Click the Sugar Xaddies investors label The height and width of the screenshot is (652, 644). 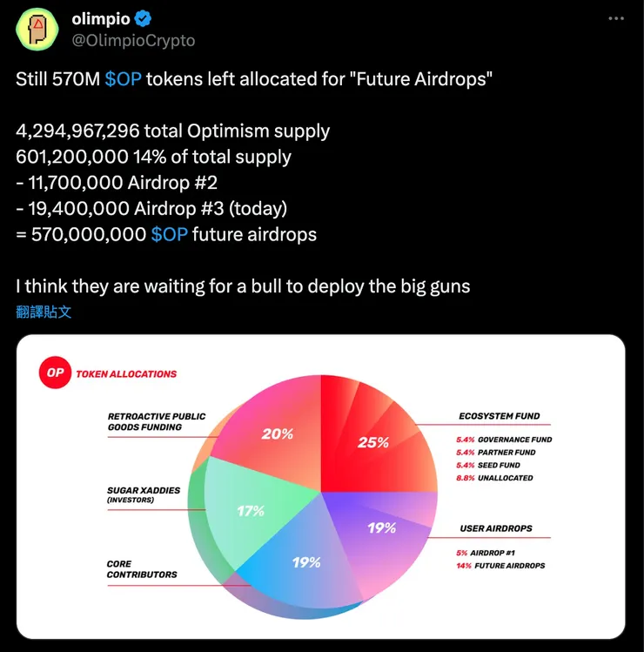pyautogui.click(x=144, y=494)
